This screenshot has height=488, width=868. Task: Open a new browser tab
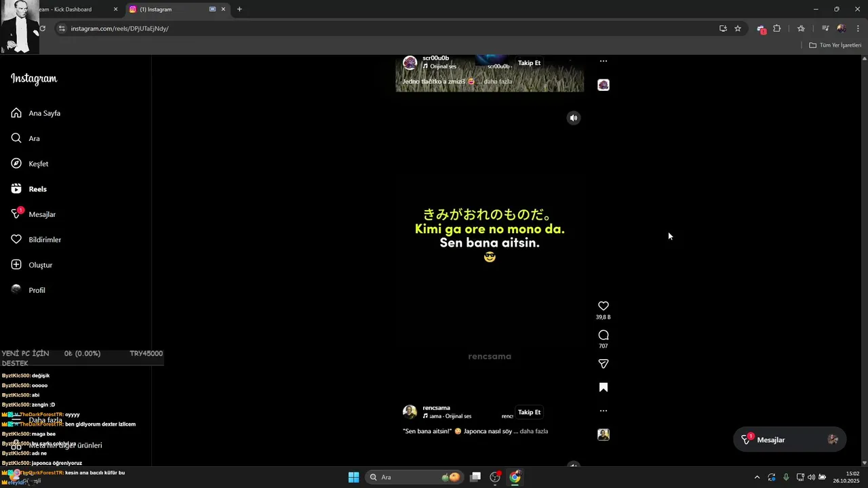coord(239,9)
